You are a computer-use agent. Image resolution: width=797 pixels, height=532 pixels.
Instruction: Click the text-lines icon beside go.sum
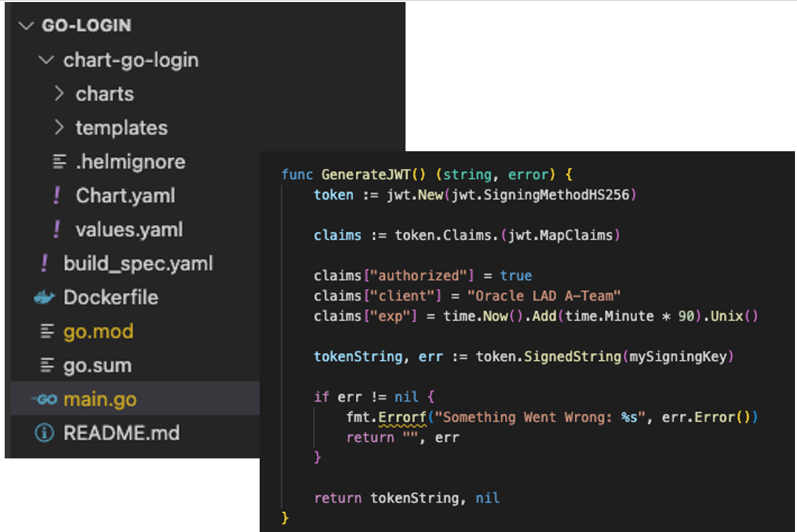48,365
